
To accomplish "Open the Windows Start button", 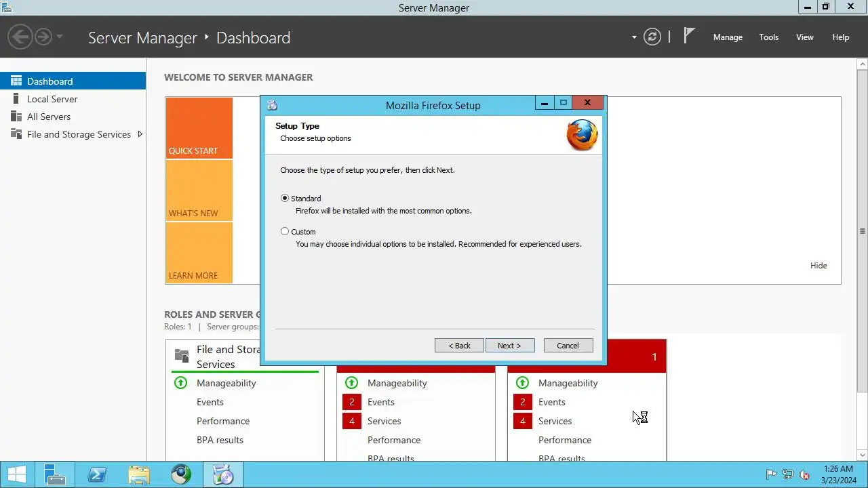I will click(x=17, y=474).
